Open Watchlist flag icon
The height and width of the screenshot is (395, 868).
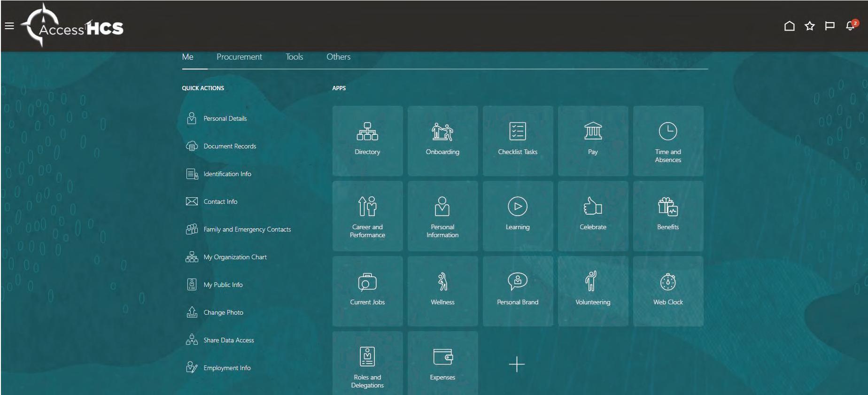point(830,26)
